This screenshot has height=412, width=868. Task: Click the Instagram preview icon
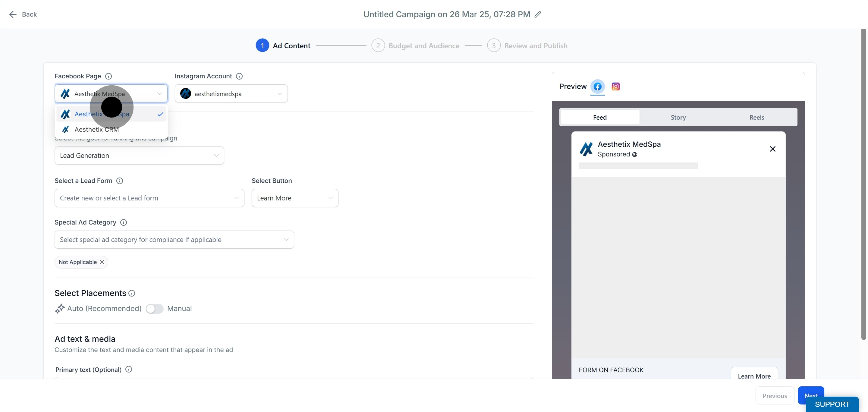(615, 86)
